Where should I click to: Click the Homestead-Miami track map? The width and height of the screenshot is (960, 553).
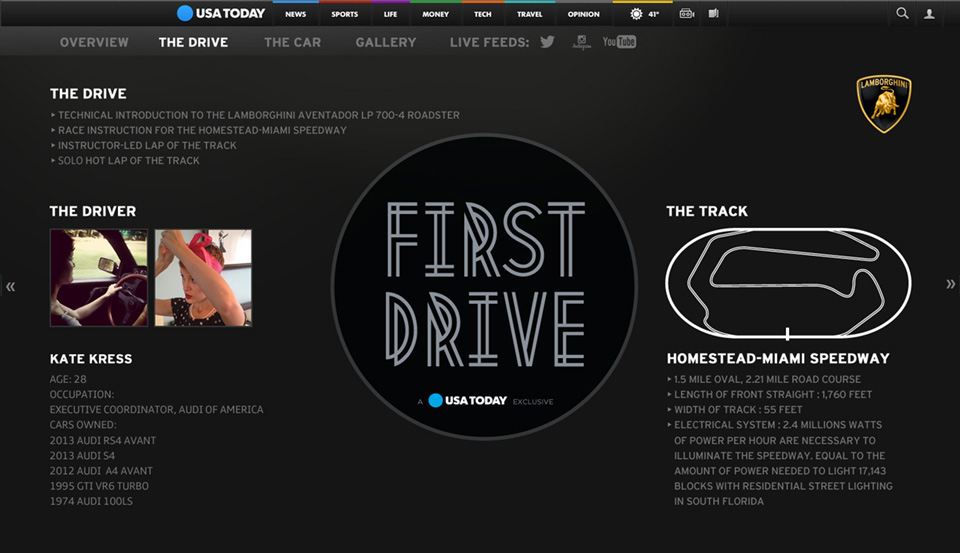click(x=789, y=284)
